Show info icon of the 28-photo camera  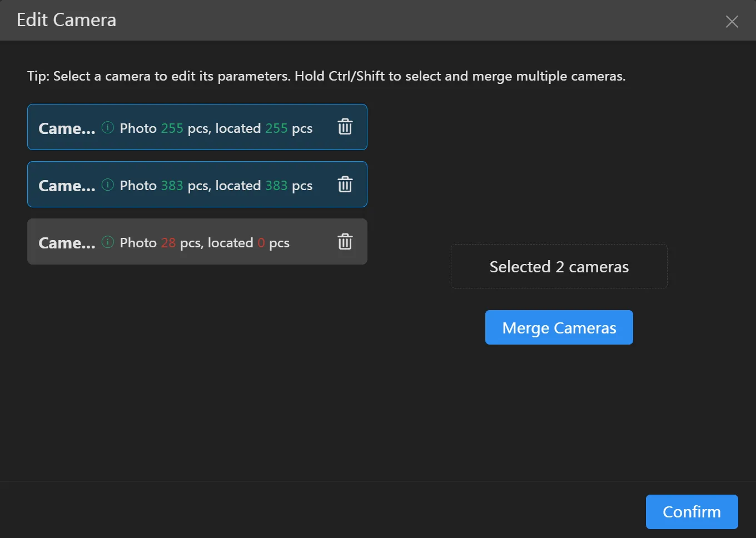108,242
